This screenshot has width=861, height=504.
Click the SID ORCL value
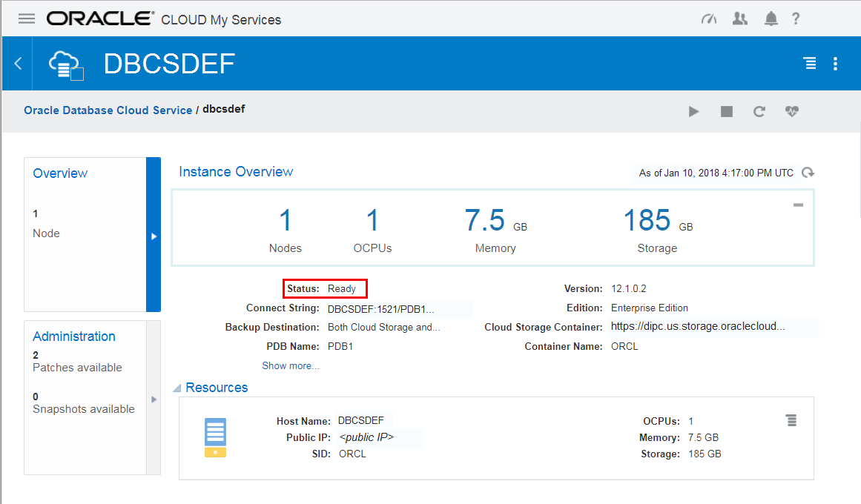click(x=352, y=454)
